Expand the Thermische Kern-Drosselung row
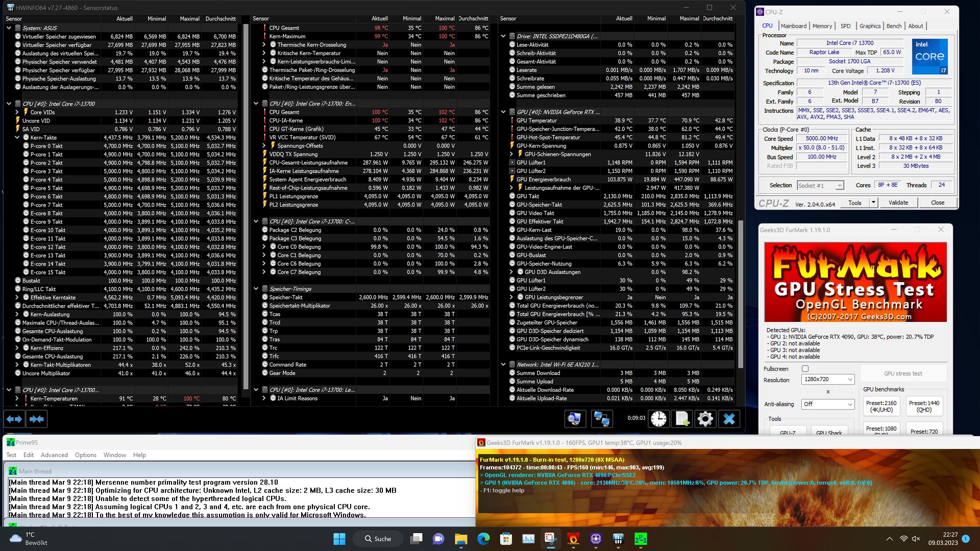980x551 pixels. [264, 45]
